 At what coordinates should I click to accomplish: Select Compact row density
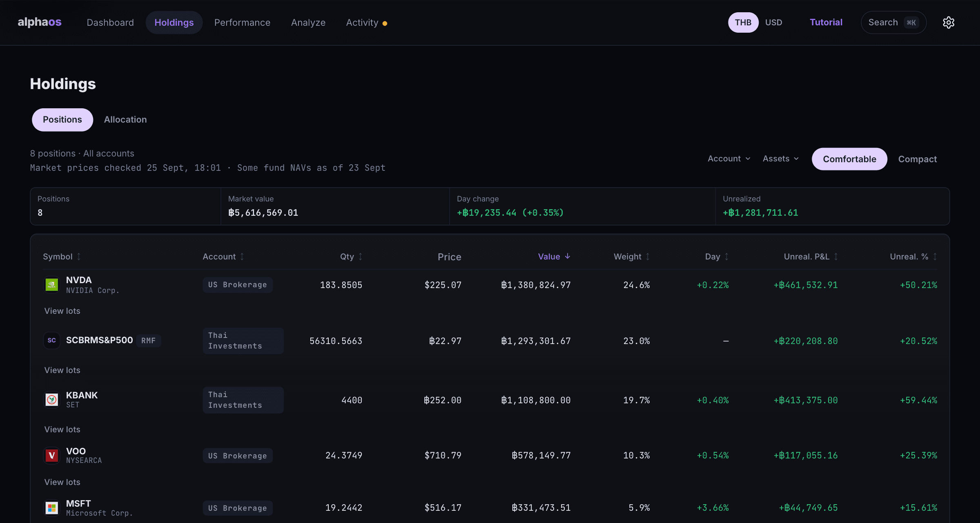pos(917,159)
